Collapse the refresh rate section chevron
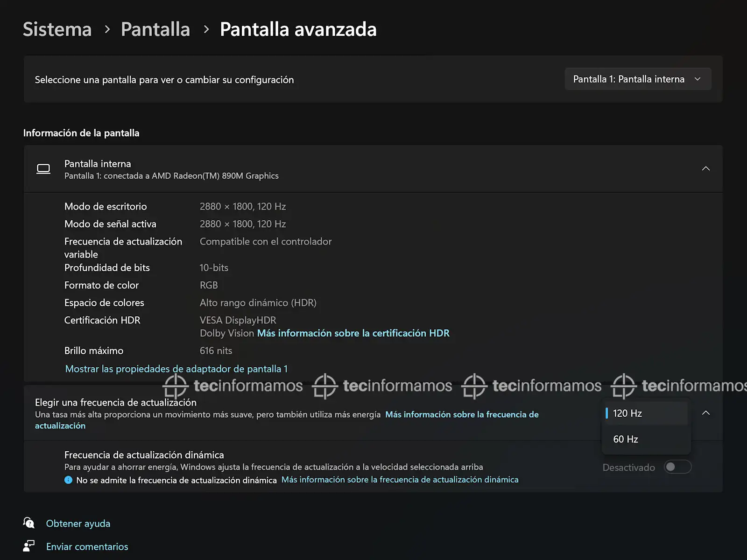Screen dimensions: 747x560 pyautogui.click(x=705, y=413)
